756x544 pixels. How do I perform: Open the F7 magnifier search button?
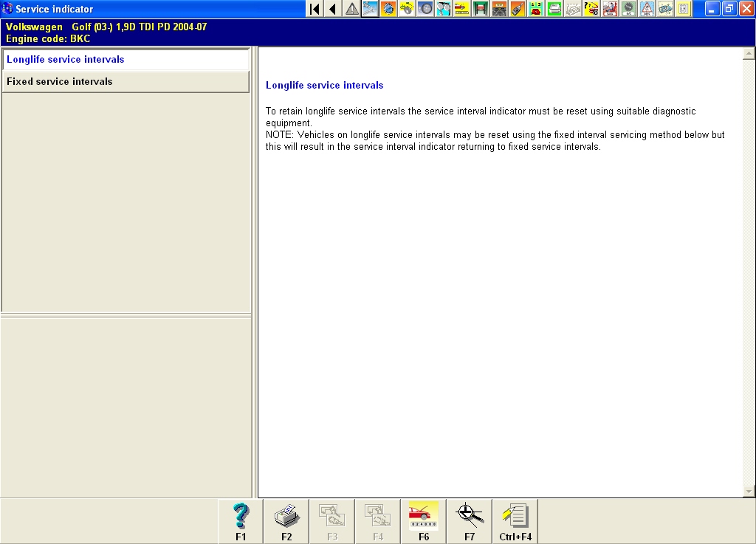click(469, 521)
